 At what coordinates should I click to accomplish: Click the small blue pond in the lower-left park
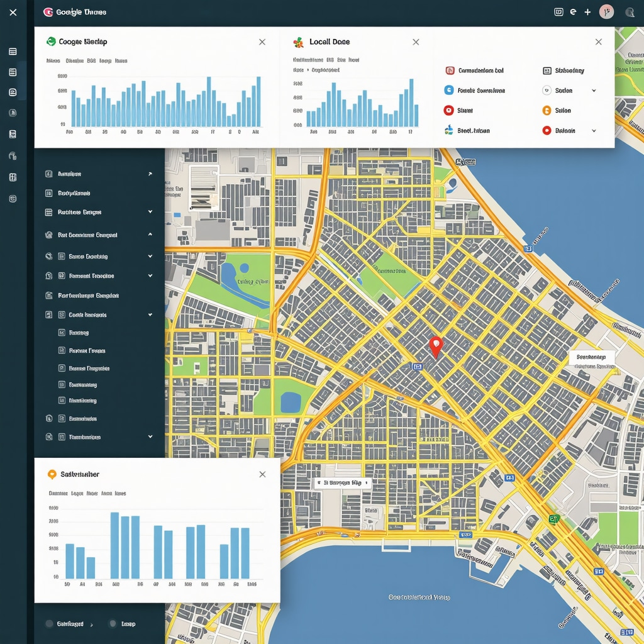coord(291,402)
